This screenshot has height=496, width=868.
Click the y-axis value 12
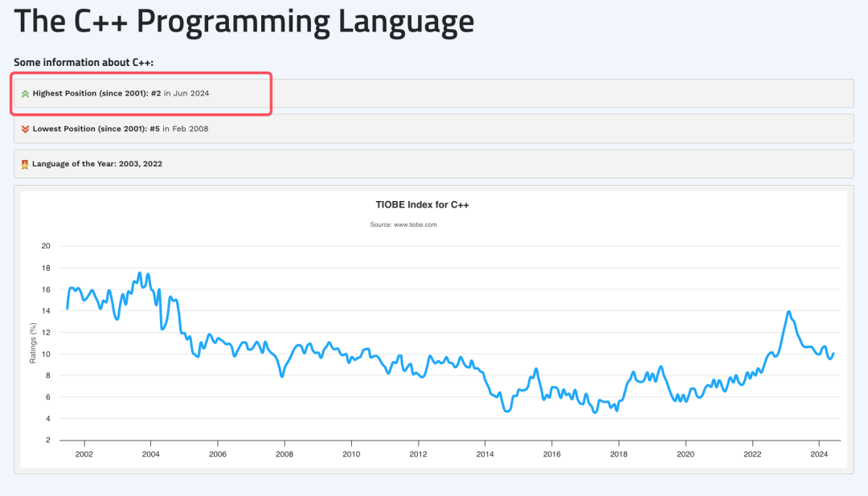click(x=45, y=333)
